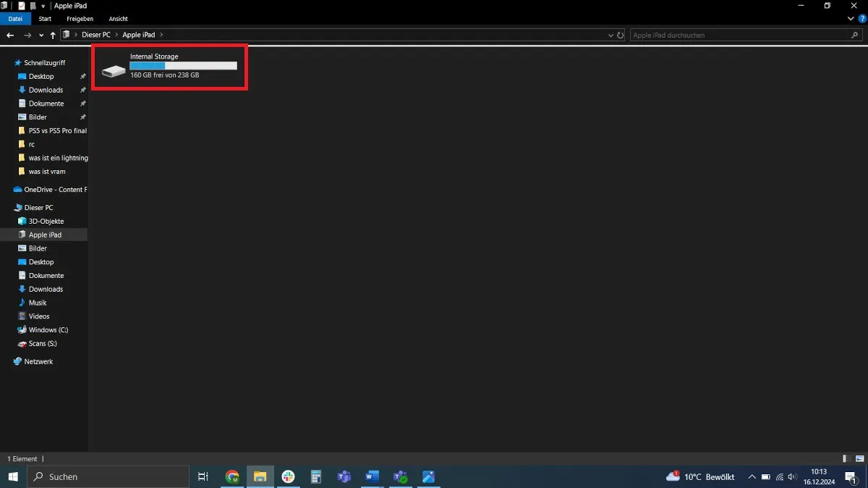Select Schnellzugriff in the navigation pane

pos(44,63)
